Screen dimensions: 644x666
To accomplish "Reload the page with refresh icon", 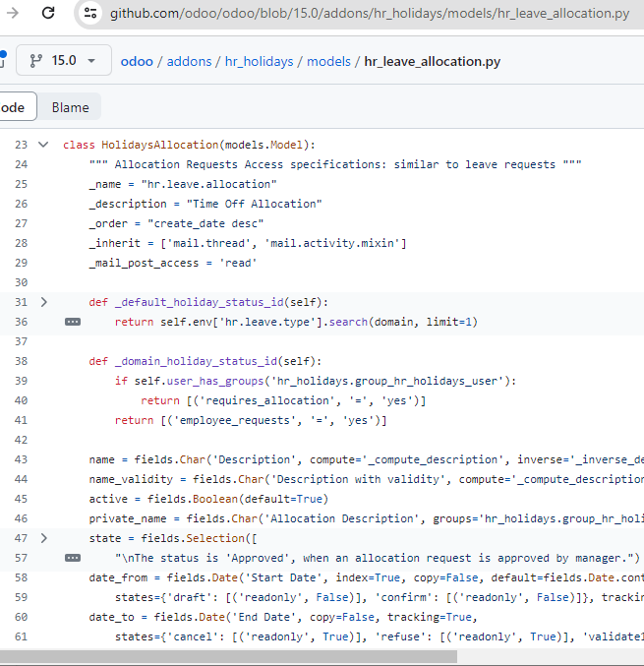I will (x=48, y=13).
